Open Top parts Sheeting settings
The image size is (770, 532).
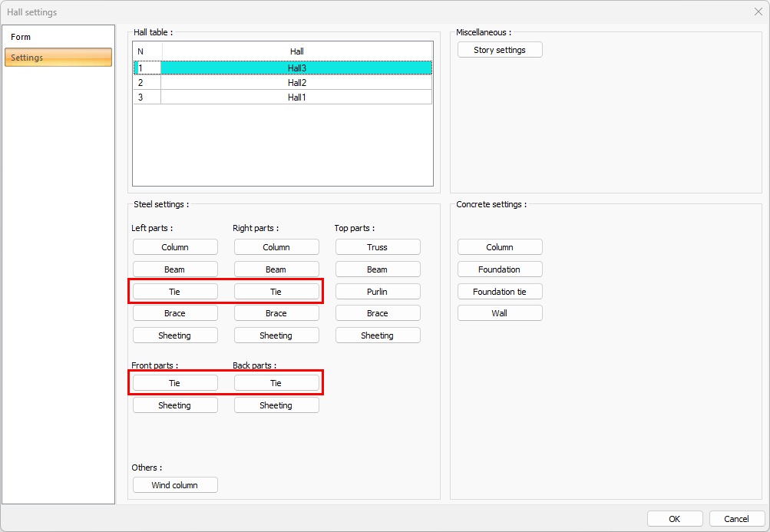(x=378, y=335)
